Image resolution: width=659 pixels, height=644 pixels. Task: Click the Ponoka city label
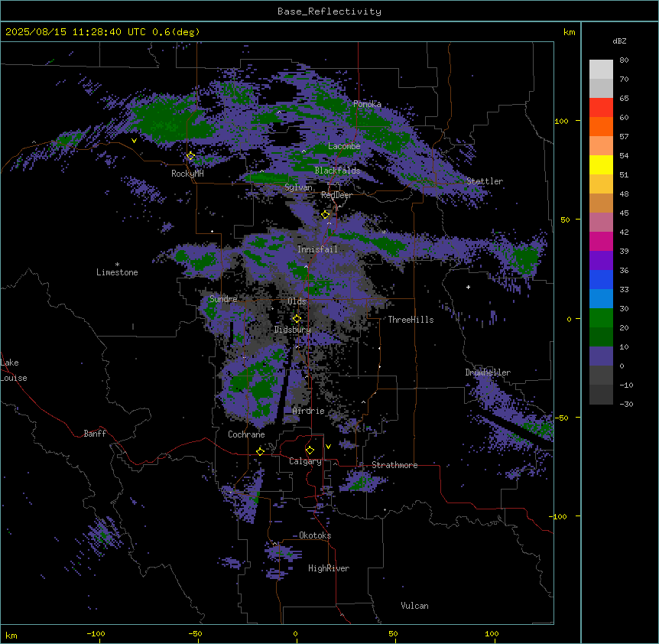click(367, 104)
